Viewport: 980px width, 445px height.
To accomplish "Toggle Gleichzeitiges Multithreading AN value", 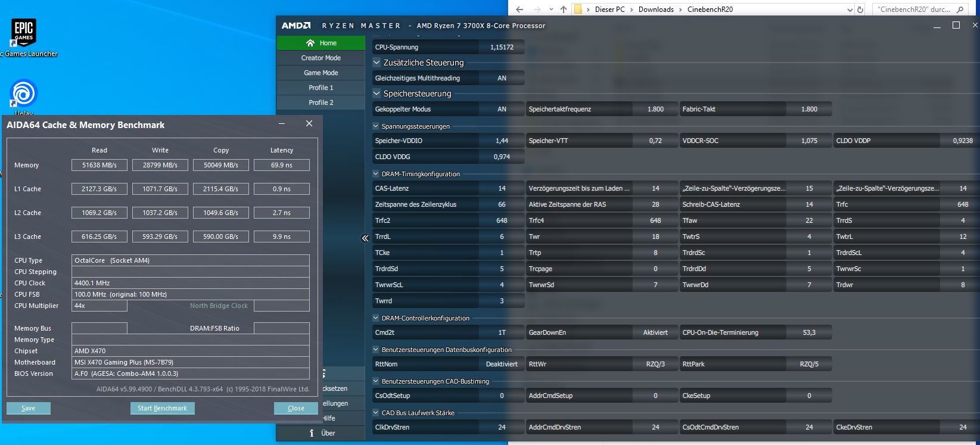I will pos(502,78).
